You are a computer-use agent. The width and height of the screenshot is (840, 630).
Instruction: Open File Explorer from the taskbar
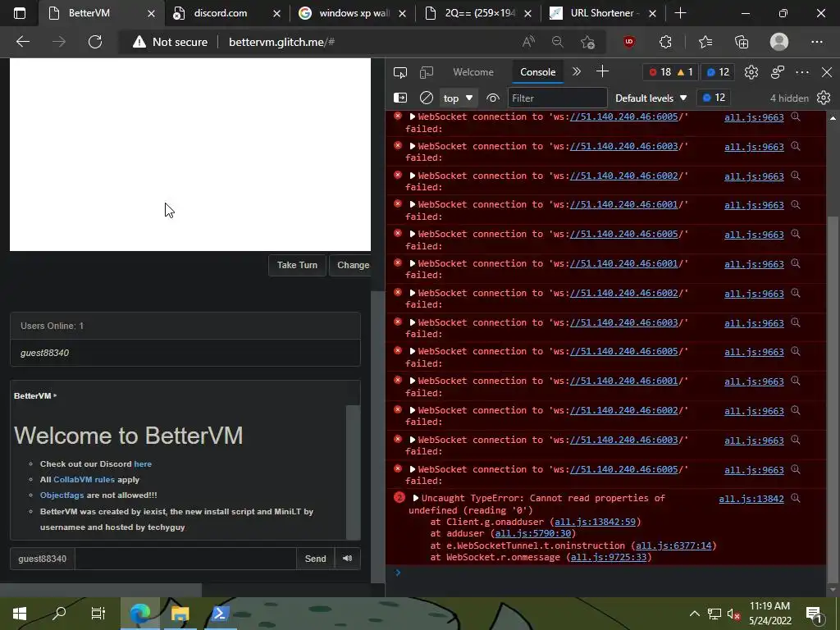click(x=180, y=614)
